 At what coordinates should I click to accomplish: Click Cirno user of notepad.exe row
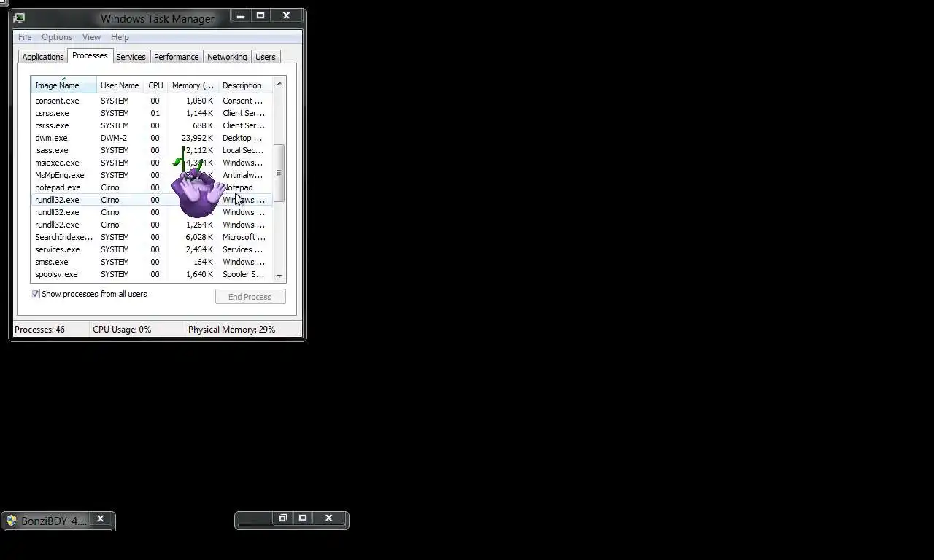(x=109, y=187)
